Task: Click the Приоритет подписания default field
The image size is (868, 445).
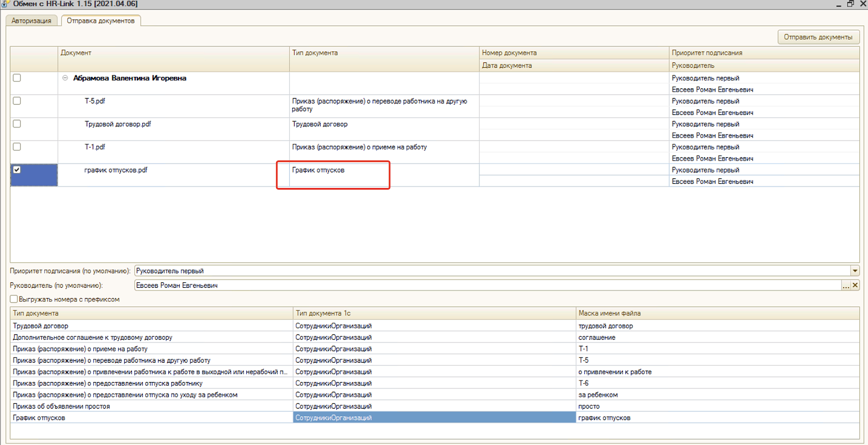Action: pos(492,271)
